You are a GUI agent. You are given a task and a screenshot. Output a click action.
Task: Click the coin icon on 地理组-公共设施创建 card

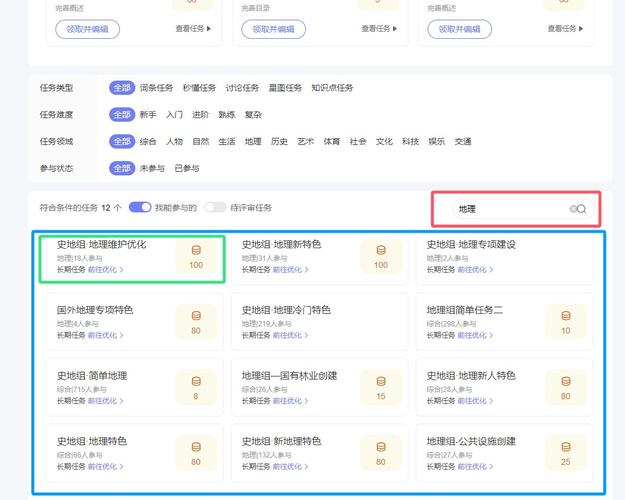[x=566, y=447]
